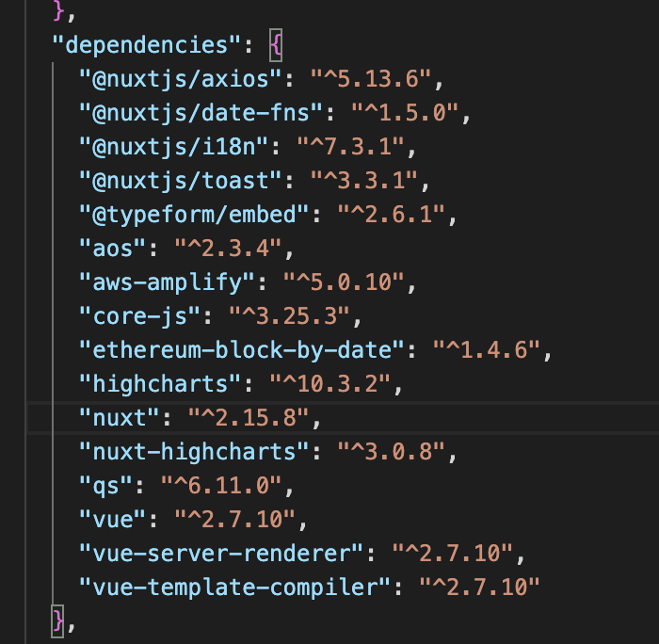
Task: Click the "vue-template-compiler" package name
Action: click(x=235, y=588)
